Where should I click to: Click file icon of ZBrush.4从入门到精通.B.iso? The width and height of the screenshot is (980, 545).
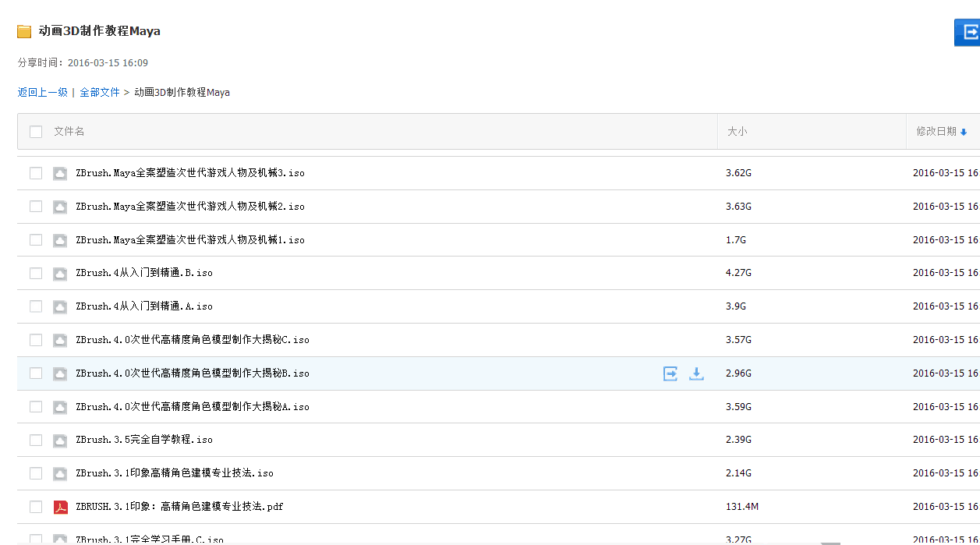[60, 273]
